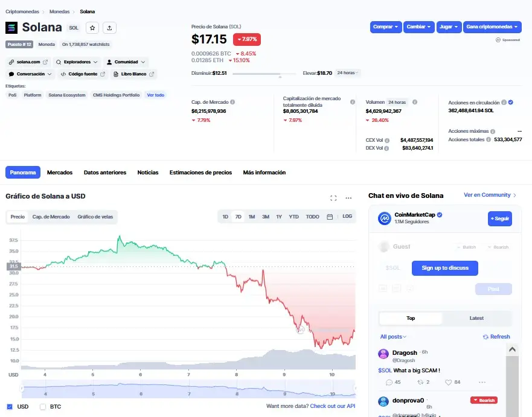Click the share icon next to Solana
The width and height of the screenshot is (532, 417).
point(109,28)
